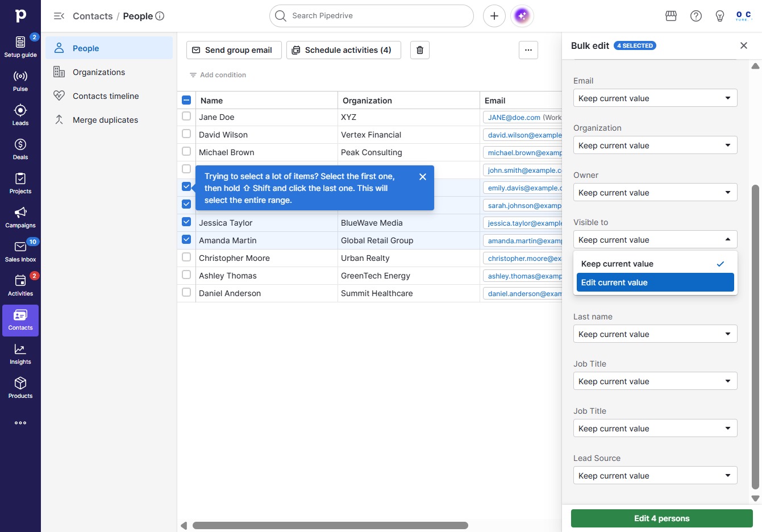Open the lightbulb tips icon
762x532 pixels.
pos(720,16)
